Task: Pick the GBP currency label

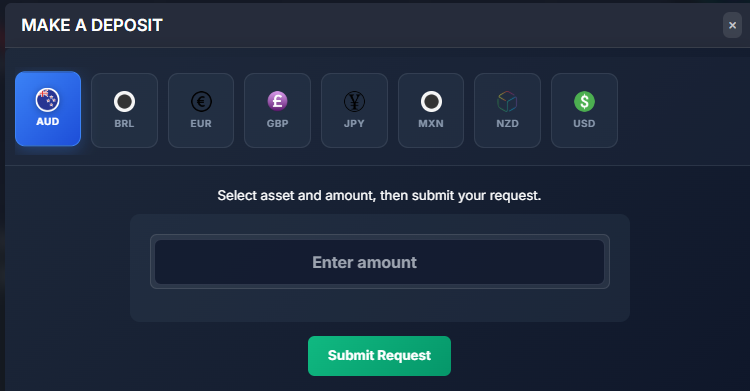Action: coord(277,123)
